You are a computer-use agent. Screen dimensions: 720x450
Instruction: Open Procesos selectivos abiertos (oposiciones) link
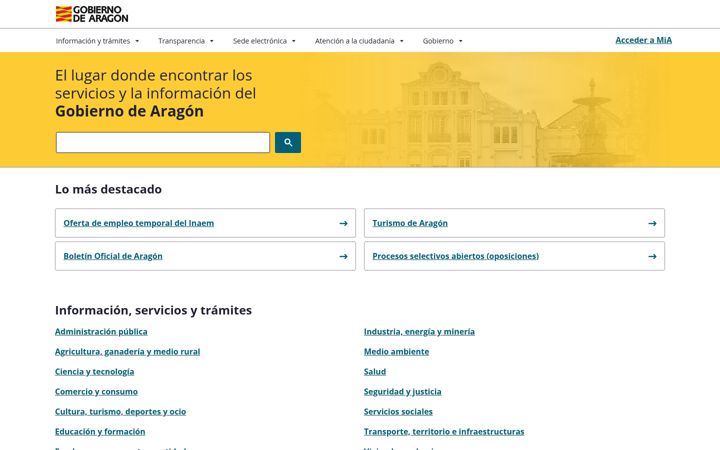coord(456,256)
